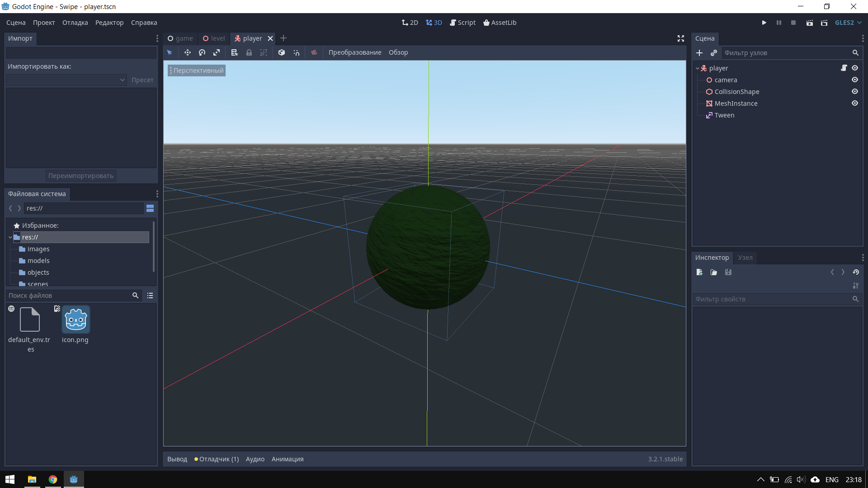Toggle visibility of MeshInstance node
868x488 pixels.
point(855,103)
